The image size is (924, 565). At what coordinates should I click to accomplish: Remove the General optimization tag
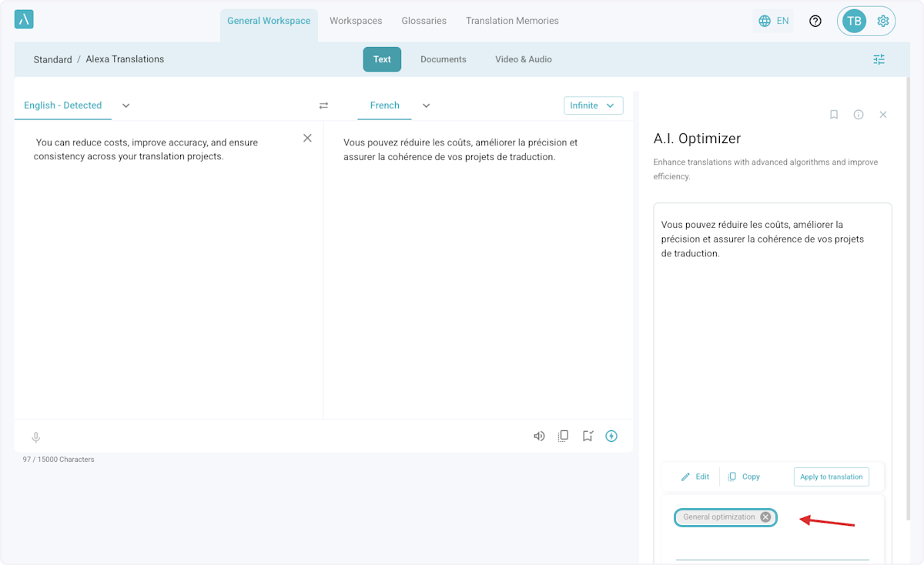765,517
